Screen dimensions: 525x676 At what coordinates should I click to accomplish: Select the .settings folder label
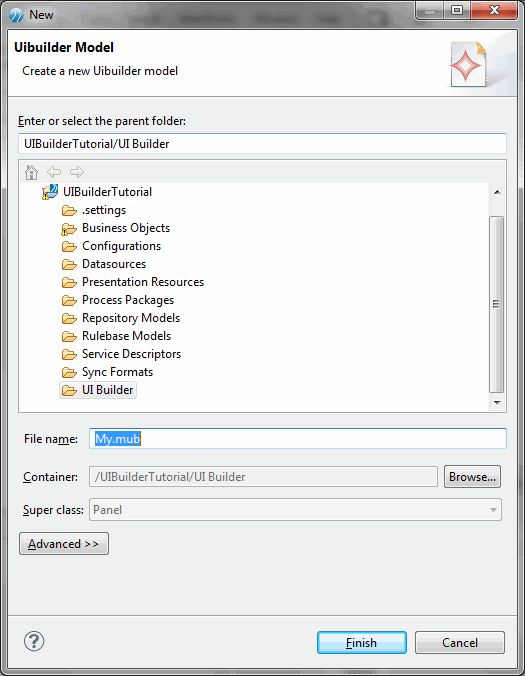[x=104, y=210]
